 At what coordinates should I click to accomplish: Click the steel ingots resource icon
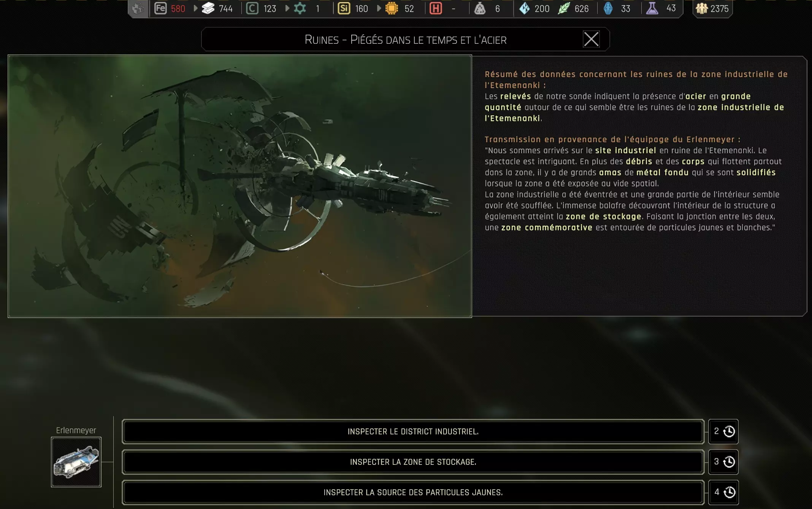(x=208, y=8)
